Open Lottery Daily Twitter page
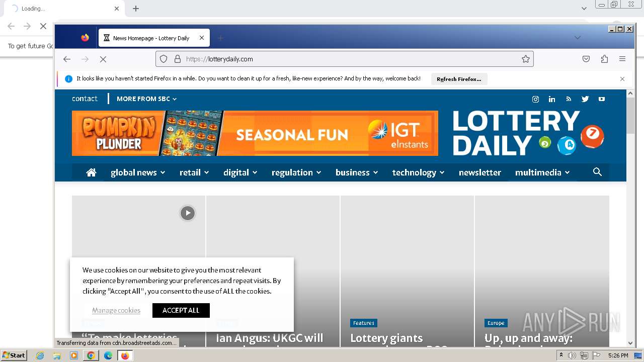 pos(585,99)
